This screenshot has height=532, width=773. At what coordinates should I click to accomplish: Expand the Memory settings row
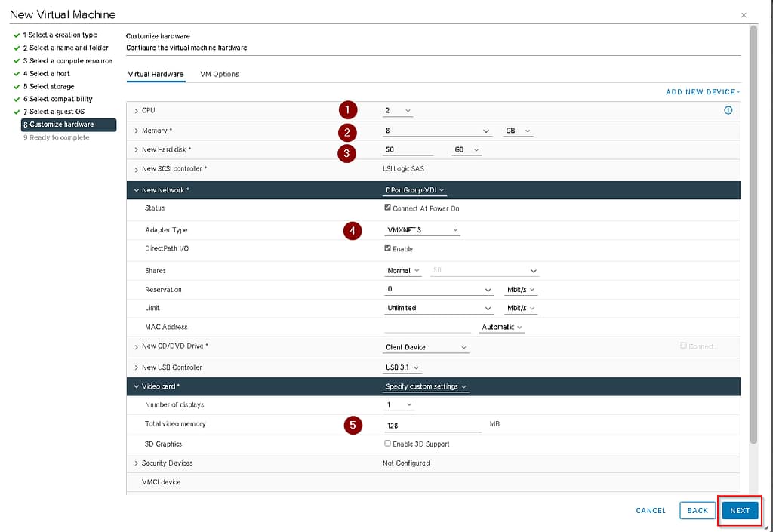pos(136,131)
